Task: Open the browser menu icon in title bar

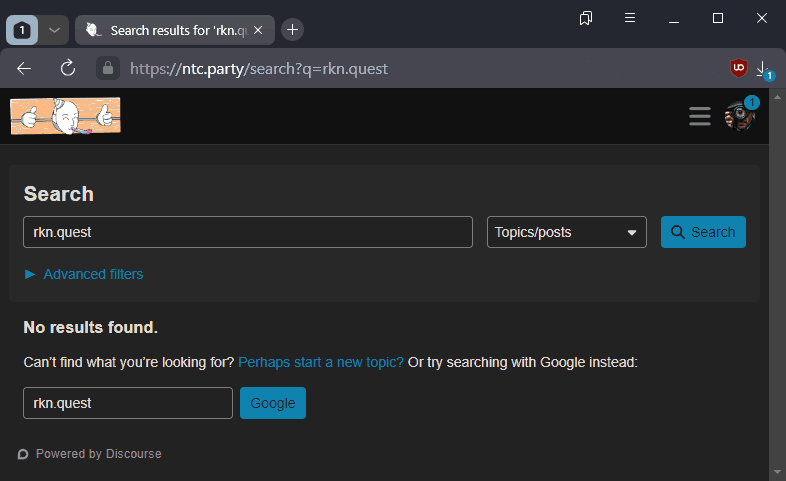Action: (x=630, y=18)
